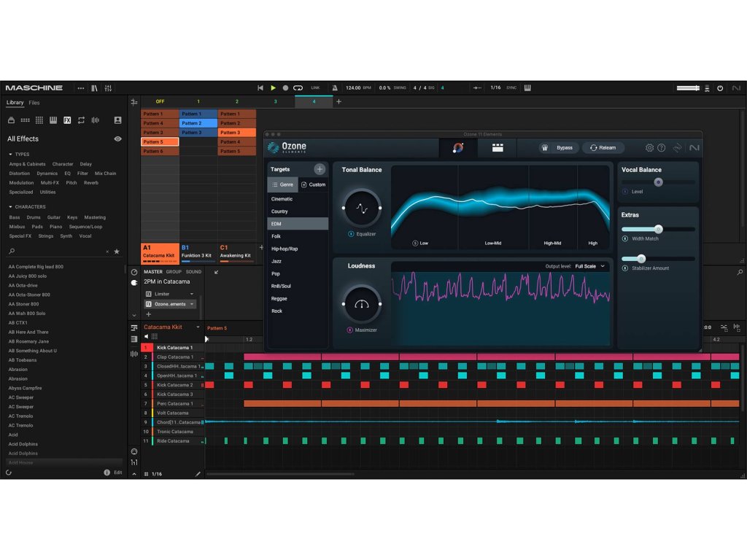Click the Bypass button in Ozone
747x560 pixels.
[x=559, y=148]
